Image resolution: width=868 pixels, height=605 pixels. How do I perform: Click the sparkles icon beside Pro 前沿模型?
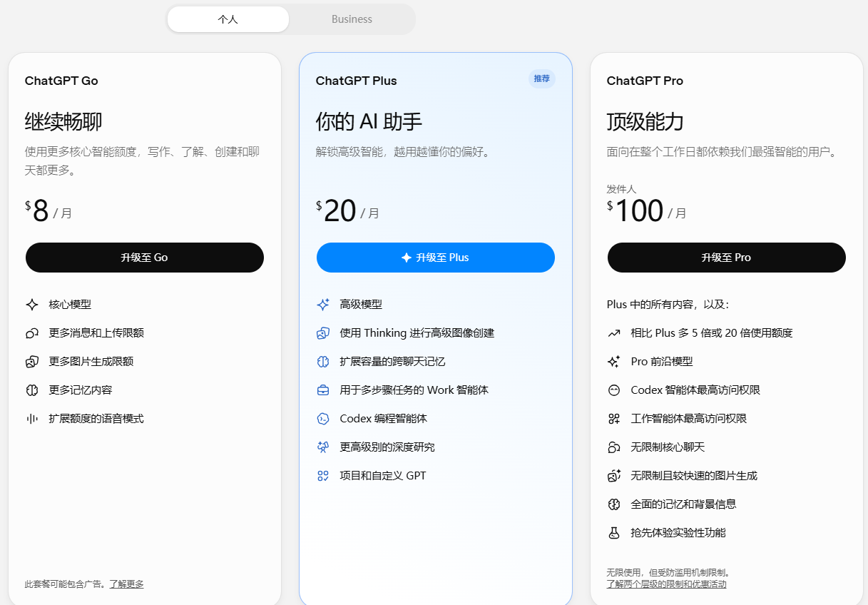pos(614,362)
